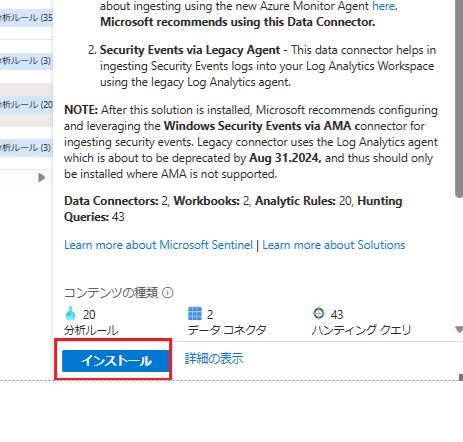
Task: Click the hunting query count 43
Action: pos(337,314)
